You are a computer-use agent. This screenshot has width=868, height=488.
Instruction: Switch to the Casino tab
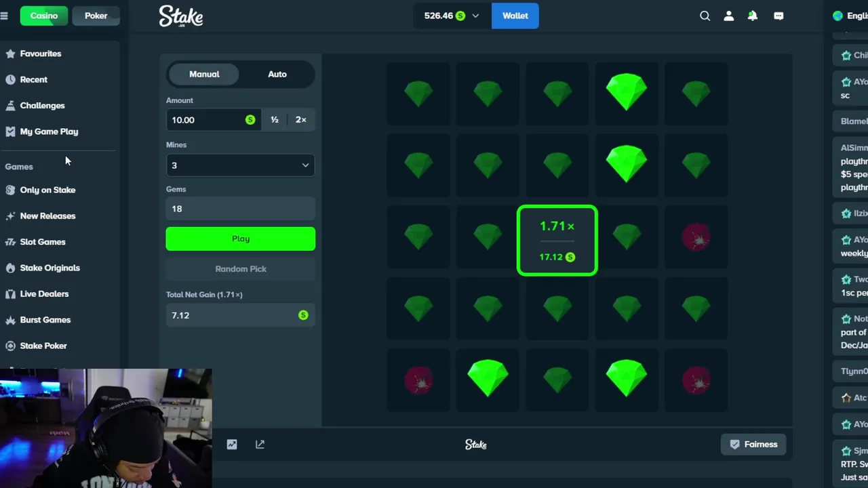[44, 16]
